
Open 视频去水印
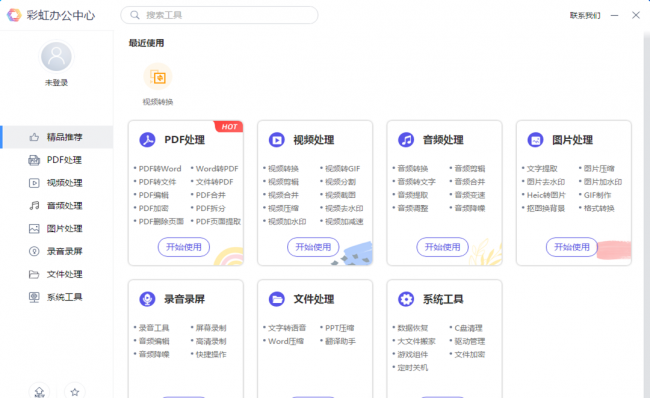tap(344, 208)
